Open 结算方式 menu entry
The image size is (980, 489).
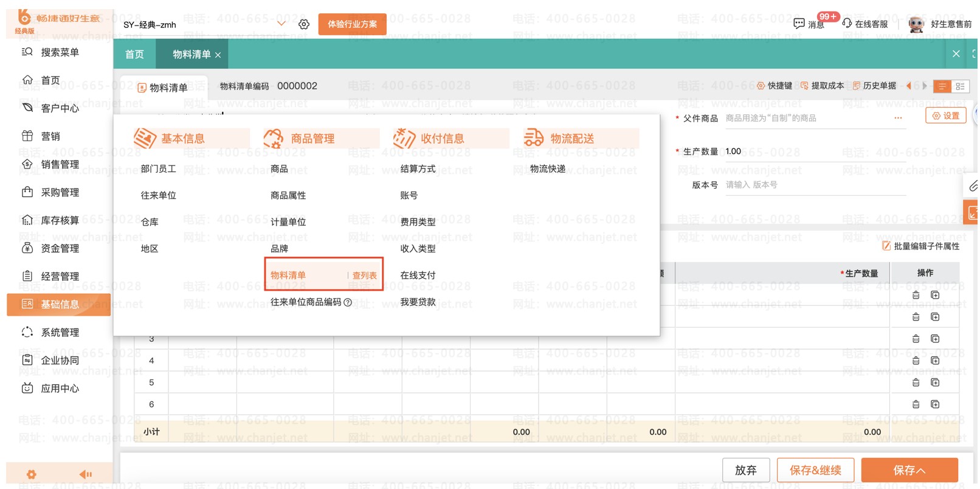pos(418,168)
